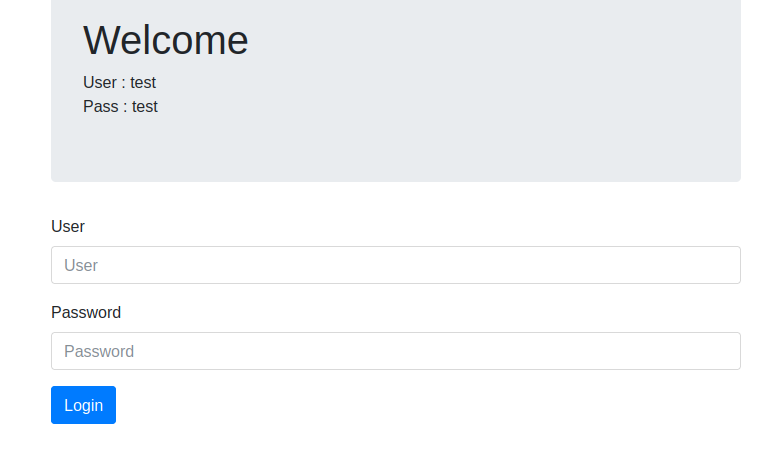Click the word 'test' after User
The width and height of the screenshot is (761, 449).
(143, 83)
